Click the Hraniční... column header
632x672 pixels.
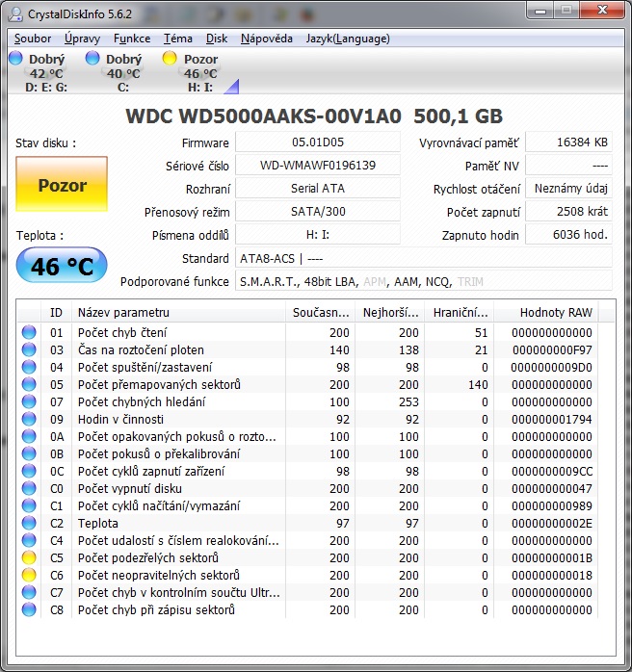(x=460, y=313)
